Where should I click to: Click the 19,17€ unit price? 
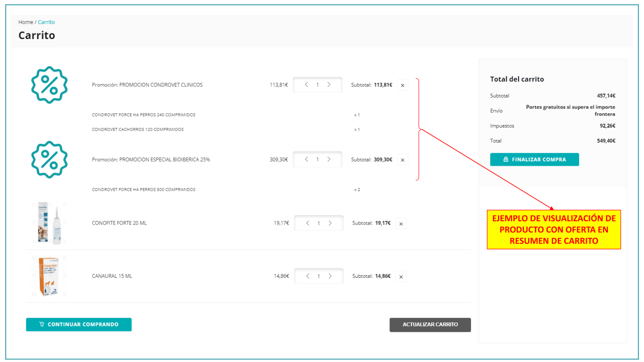(x=281, y=223)
